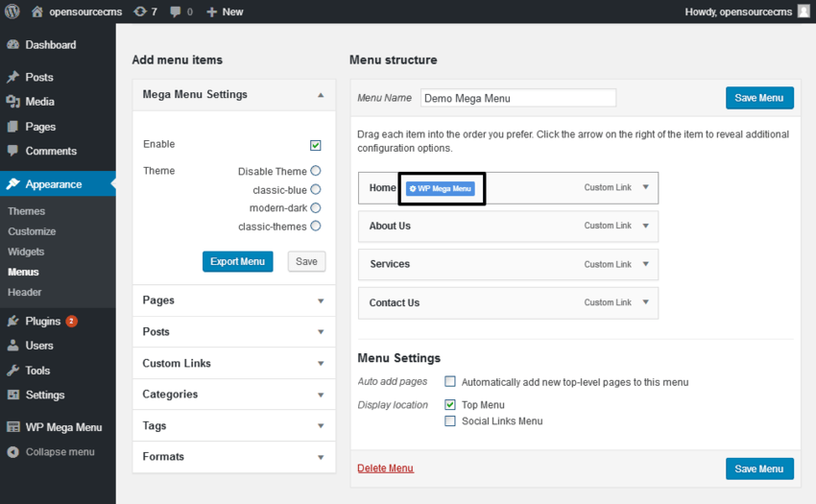Click the About Us menu item label
Image resolution: width=816 pixels, height=504 pixels.
coord(390,226)
